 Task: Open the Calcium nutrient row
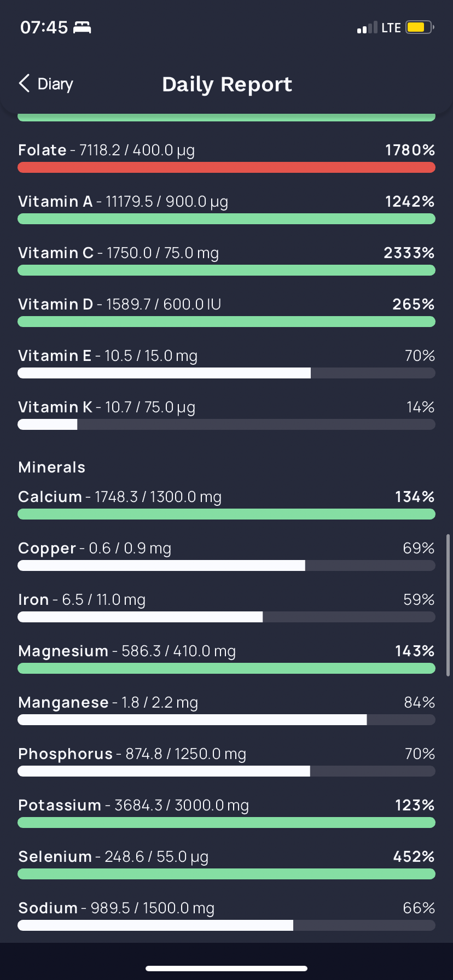pos(226,505)
